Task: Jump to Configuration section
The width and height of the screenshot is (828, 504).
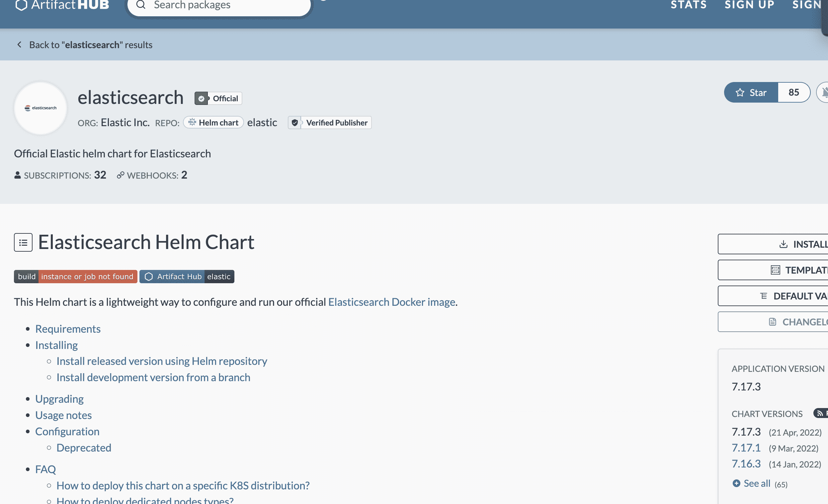Action: pos(67,431)
